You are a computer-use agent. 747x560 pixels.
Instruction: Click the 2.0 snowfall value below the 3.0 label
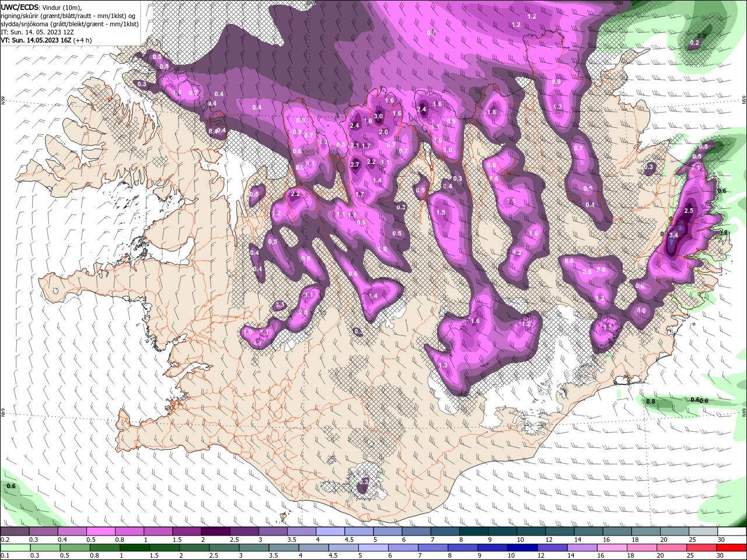(383, 132)
